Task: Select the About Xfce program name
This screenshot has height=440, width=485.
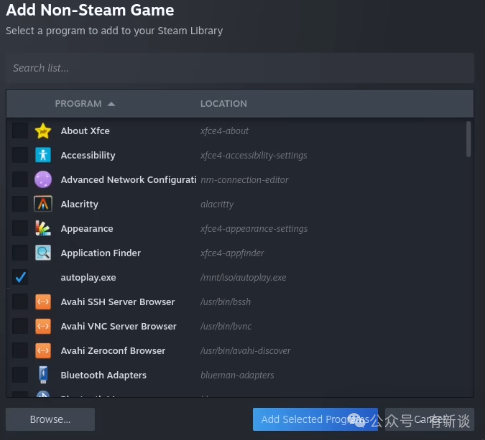Action: [x=85, y=131]
